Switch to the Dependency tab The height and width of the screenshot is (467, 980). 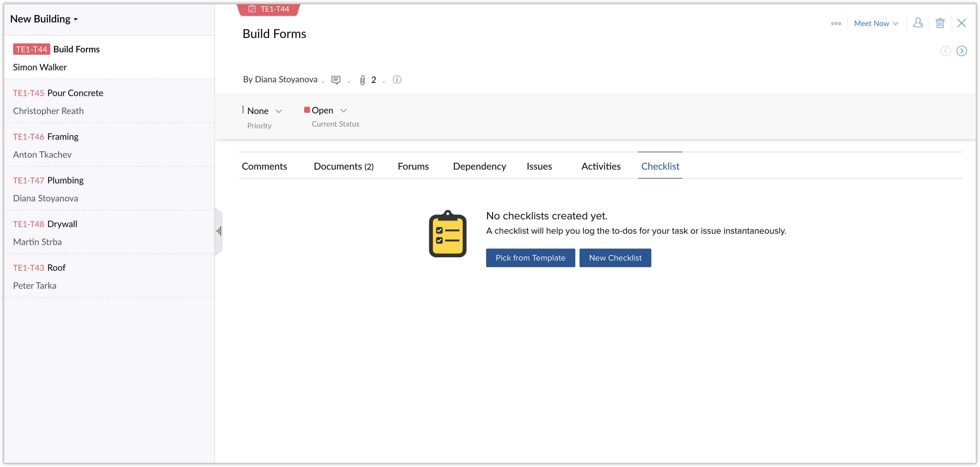479,166
